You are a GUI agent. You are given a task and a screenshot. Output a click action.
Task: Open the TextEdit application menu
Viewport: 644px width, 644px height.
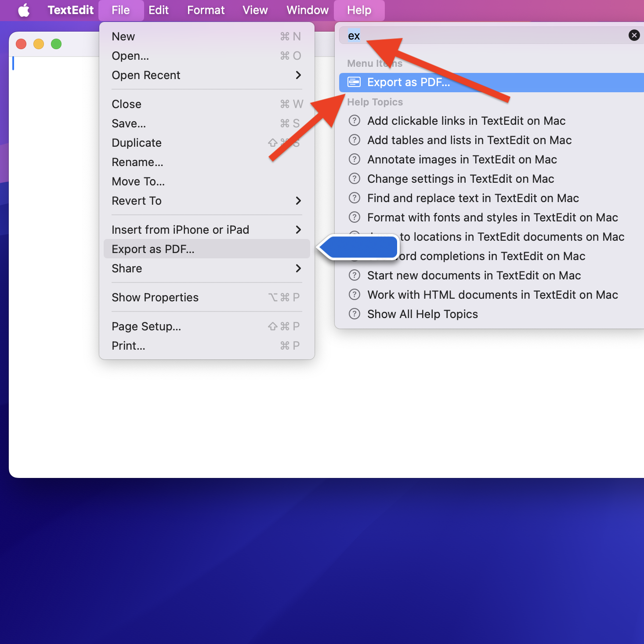[x=70, y=10]
